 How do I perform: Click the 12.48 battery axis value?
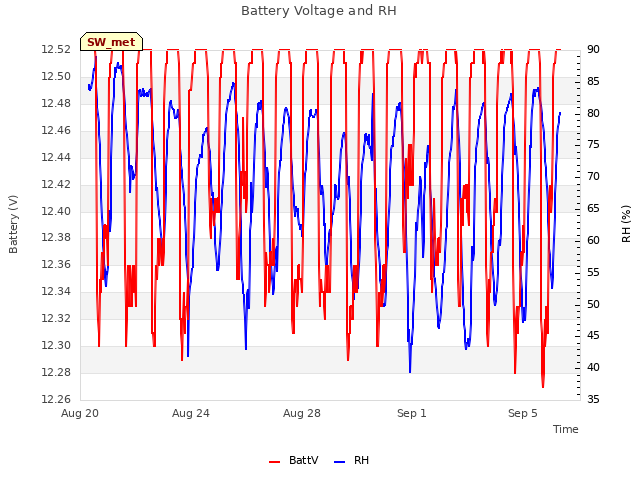[x=56, y=103]
